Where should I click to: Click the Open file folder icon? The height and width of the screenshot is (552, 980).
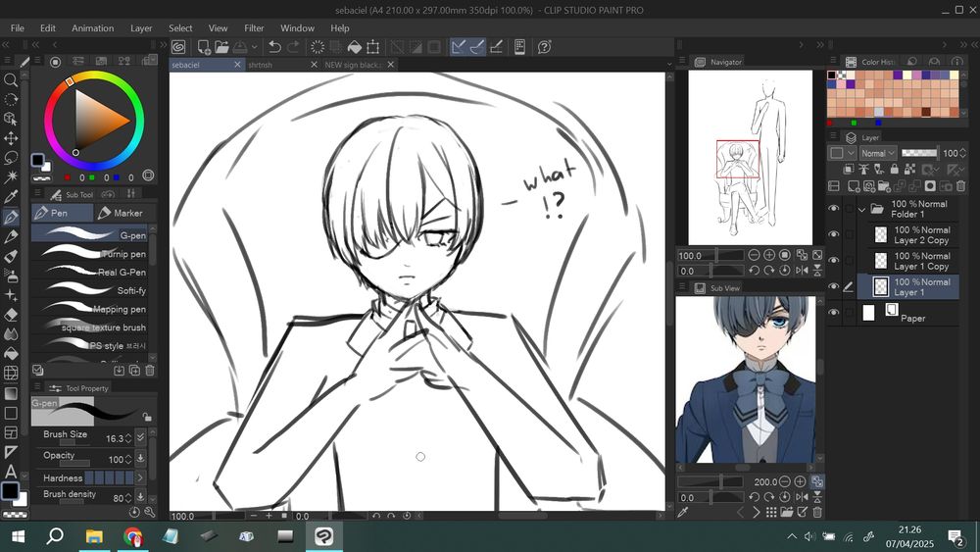click(221, 47)
